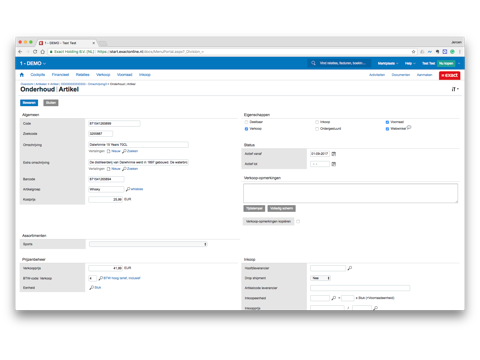Viewport: 480px width, 360px height.
Task: Click the search magnifier beside Artikelgroep field
Action: coord(128,189)
